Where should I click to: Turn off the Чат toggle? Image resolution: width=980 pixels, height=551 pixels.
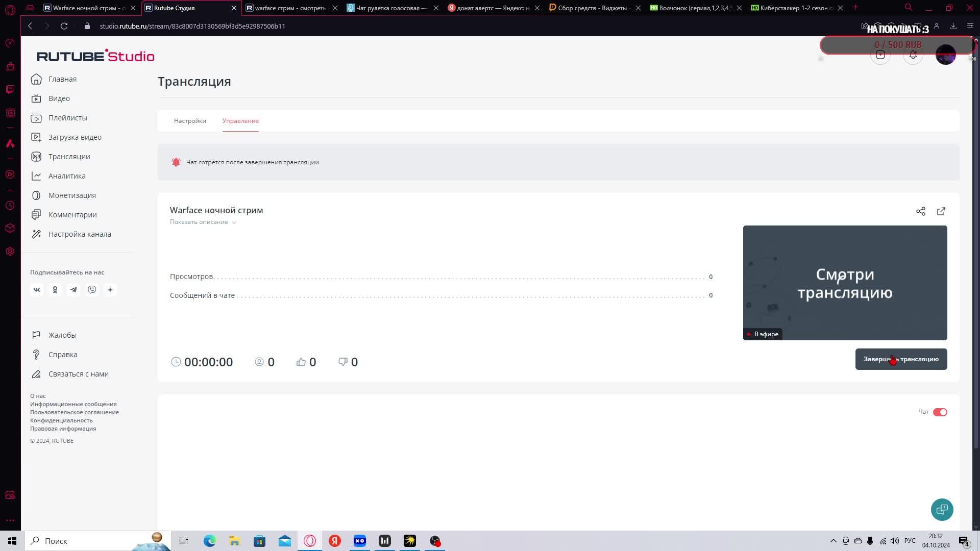click(940, 412)
